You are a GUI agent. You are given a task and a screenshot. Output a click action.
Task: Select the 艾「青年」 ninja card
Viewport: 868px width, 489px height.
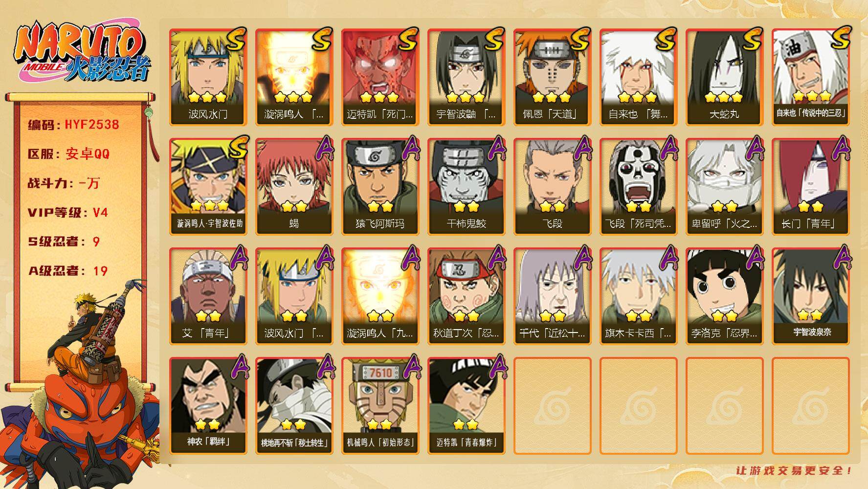[208, 296]
